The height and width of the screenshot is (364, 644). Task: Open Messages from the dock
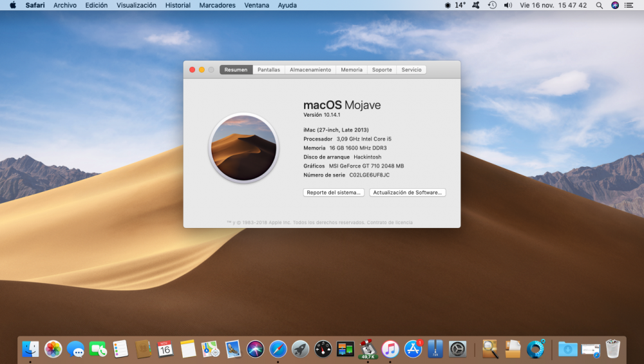click(75, 349)
